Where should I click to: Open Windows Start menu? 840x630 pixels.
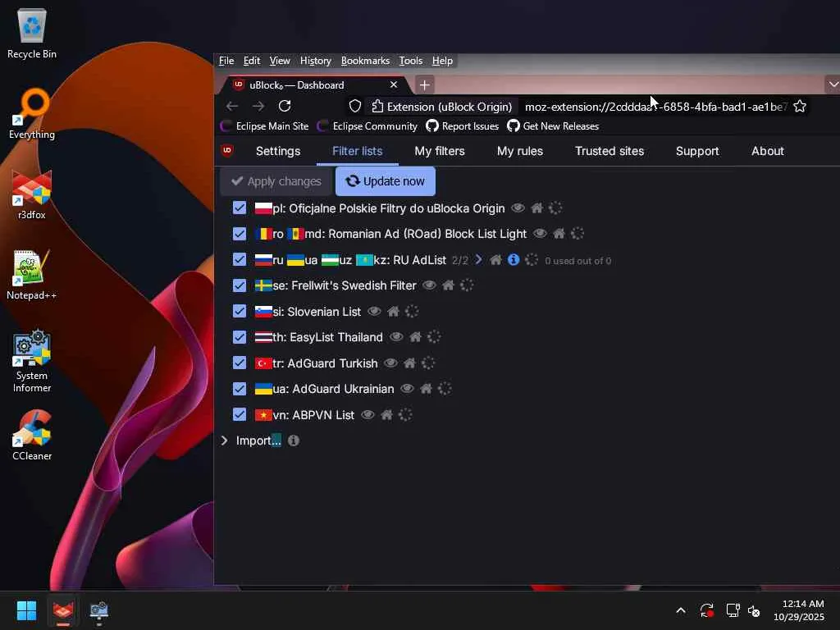26,610
